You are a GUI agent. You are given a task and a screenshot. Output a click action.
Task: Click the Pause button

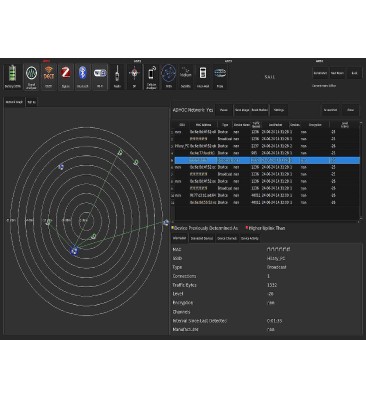tap(224, 110)
